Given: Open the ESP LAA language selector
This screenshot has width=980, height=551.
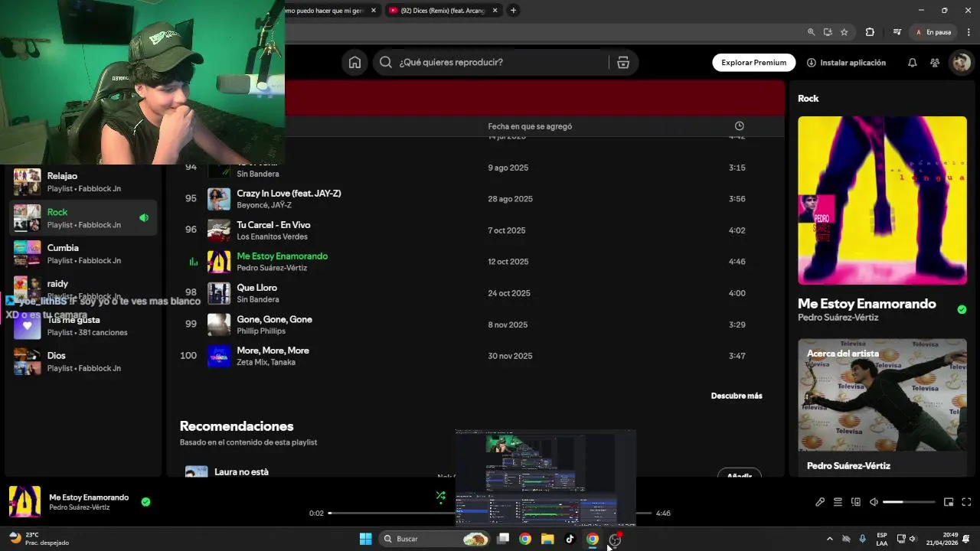Looking at the screenshot, I should [x=882, y=539].
